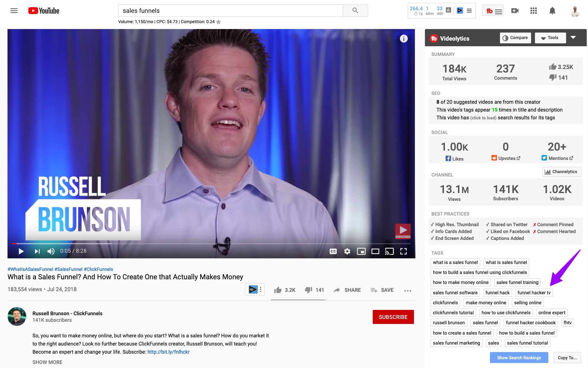Open the three-dot more actions menu
The image size is (588, 368).
407,290
